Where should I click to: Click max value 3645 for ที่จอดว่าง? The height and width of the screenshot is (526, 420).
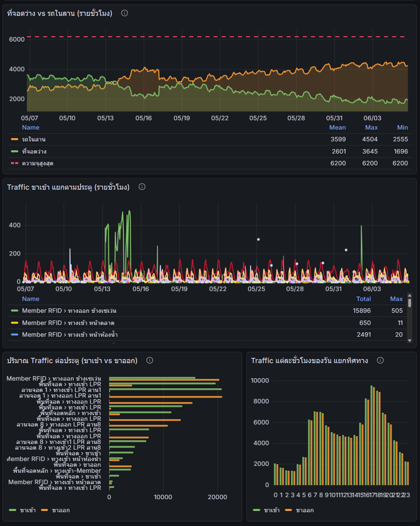370,152
